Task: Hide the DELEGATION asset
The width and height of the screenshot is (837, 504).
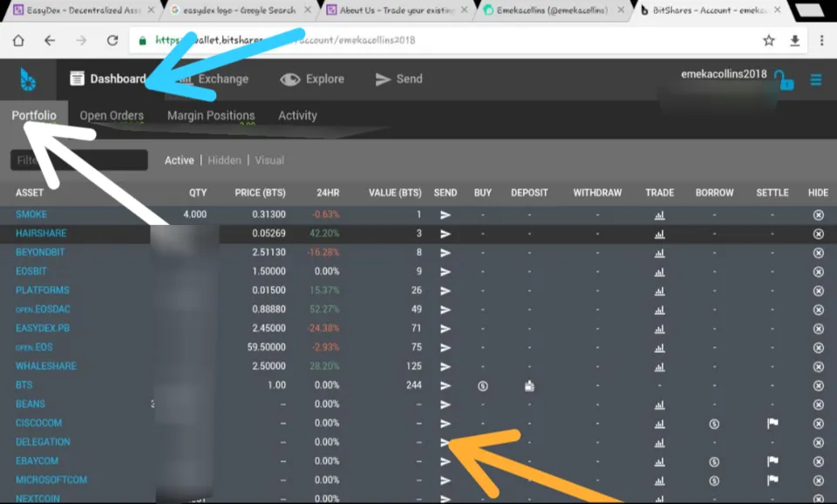Action: tap(819, 443)
